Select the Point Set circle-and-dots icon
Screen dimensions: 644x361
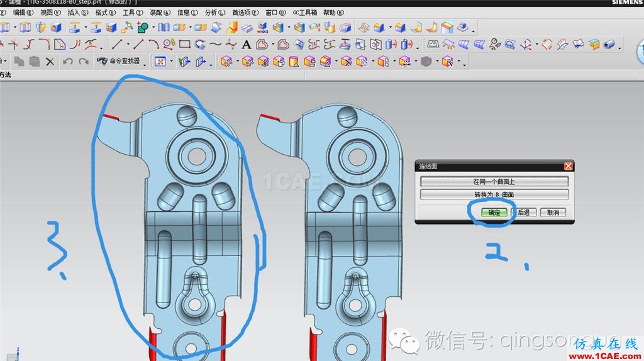[x=169, y=45]
